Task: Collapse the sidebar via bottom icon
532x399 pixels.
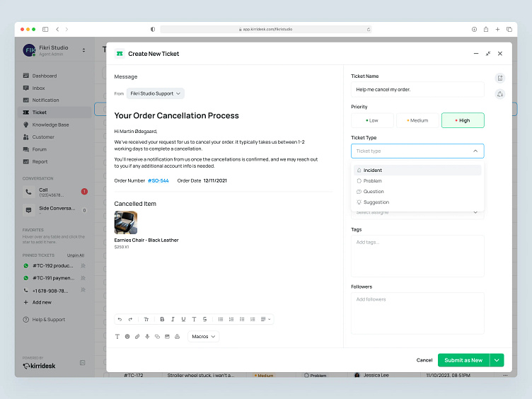Action: [83, 363]
